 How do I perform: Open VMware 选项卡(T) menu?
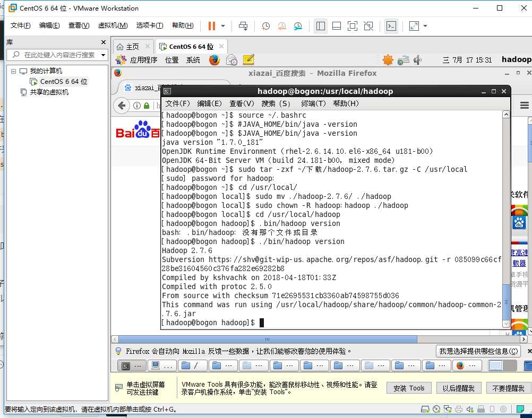(x=150, y=25)
